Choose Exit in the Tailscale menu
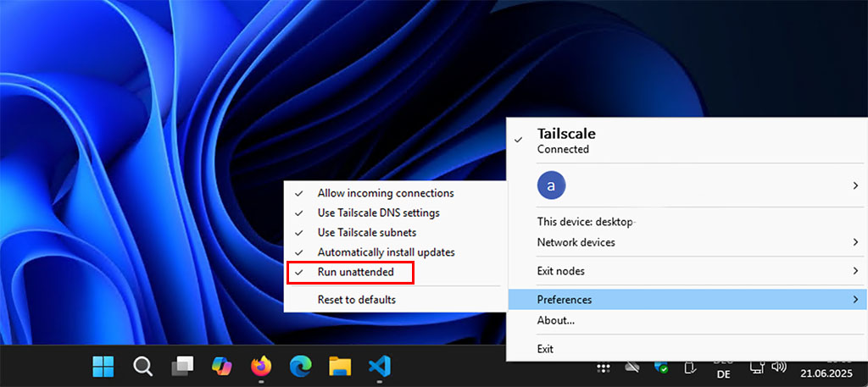 pyautogui.click(x=687, y=349)
